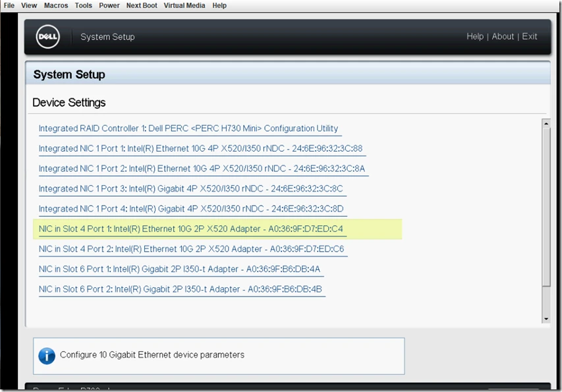Open the Help menu in menu bar
The width and height of the screenshot is (562, 392).
219,5
